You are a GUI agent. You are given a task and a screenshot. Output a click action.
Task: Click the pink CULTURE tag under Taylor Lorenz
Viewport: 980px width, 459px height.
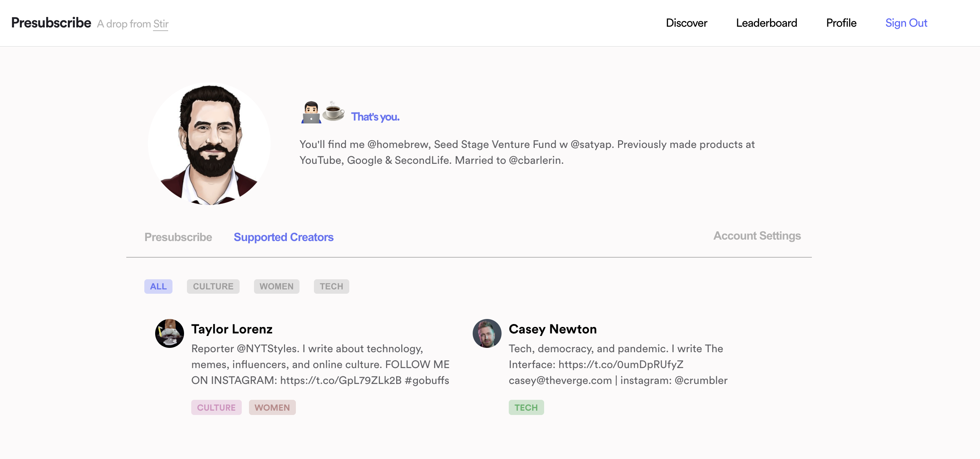[216, 407]
